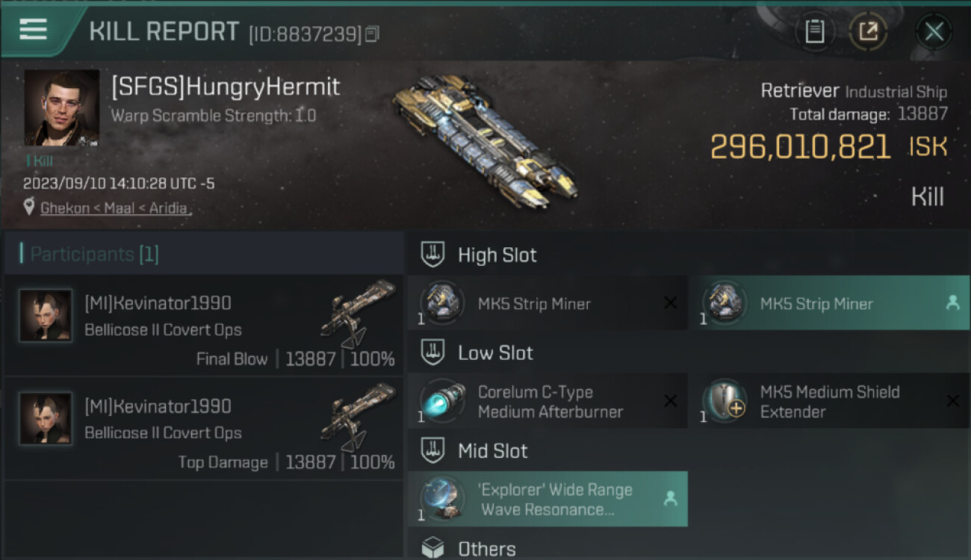This screenshot has width=971, height=560.
Task: Open the Ghekon < Maal < Aridia location link
Action: [114, 208]
